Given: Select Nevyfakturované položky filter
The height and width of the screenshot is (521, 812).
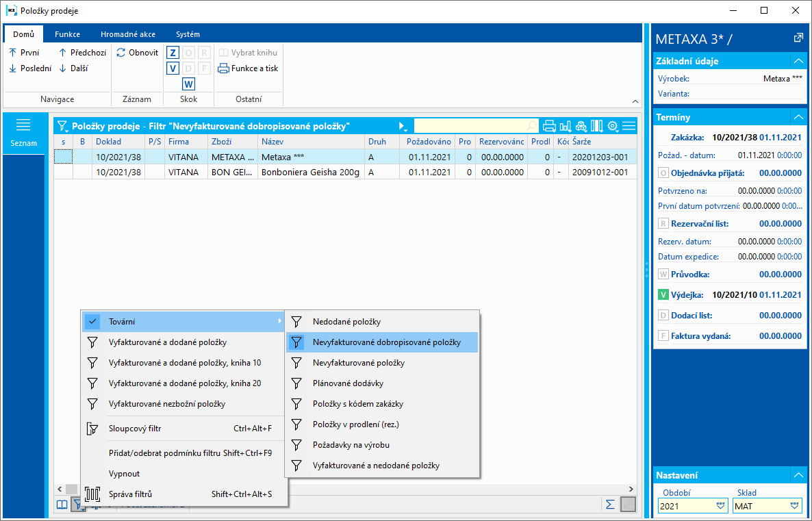Looking at the screenshot, I should point(382,363).
